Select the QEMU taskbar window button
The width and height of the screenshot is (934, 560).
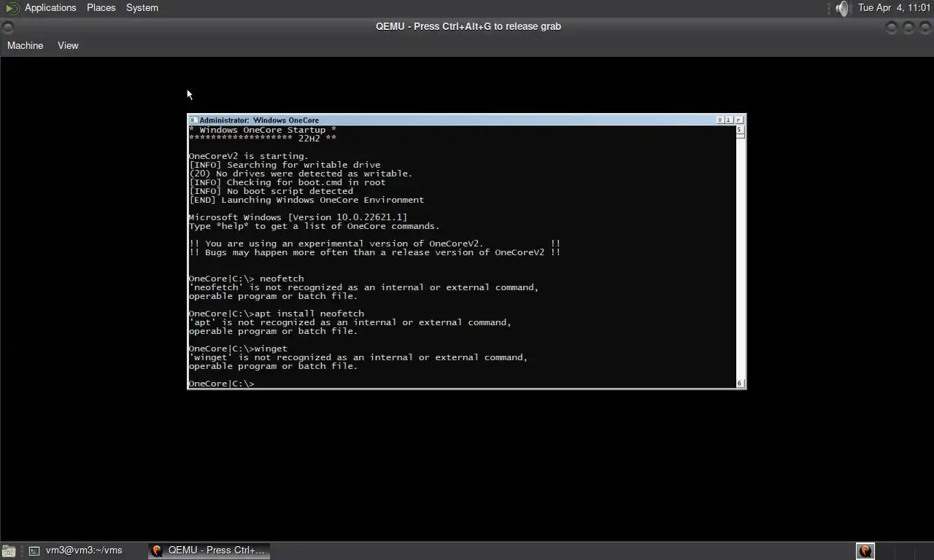tap(209, 551)
